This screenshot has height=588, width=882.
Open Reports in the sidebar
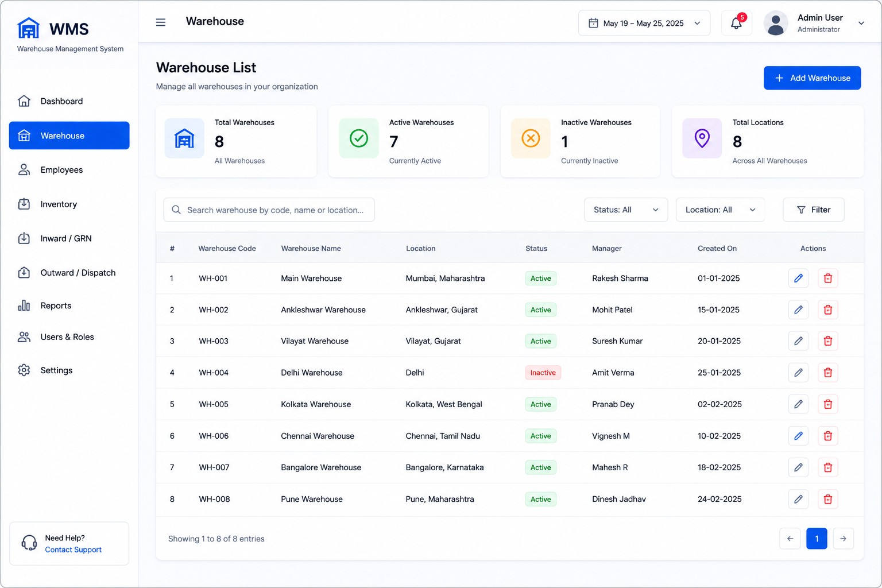coord(69,305)
